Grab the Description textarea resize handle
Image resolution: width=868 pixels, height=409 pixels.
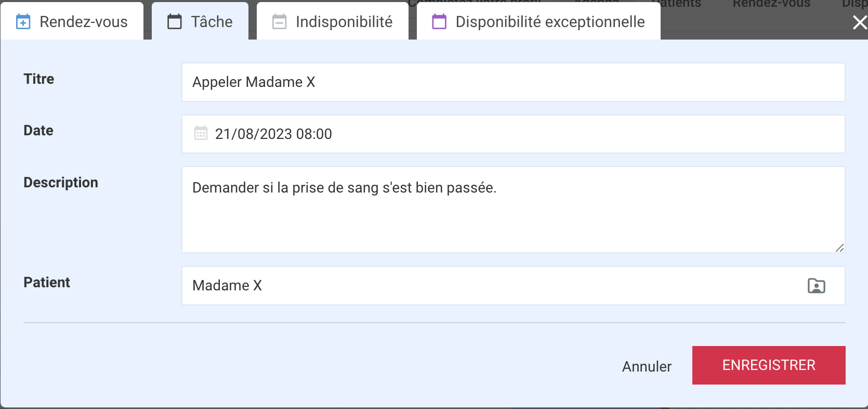pos(839,248)
